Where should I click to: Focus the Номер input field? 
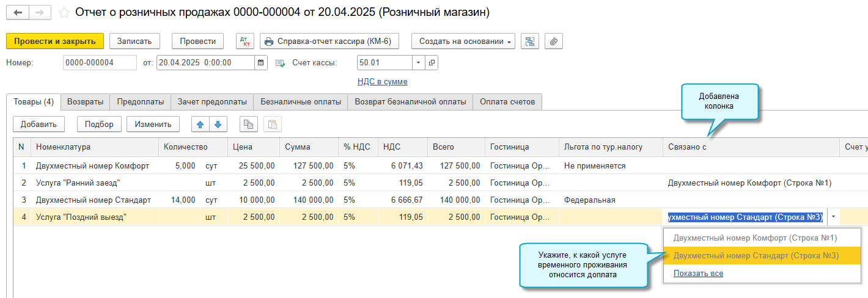click(100, 63)
